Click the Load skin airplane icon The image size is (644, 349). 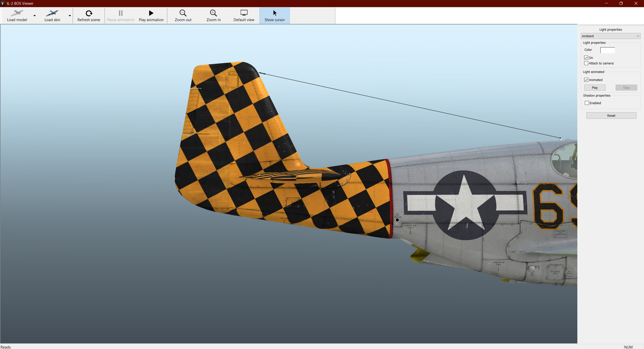click(52, 13)
